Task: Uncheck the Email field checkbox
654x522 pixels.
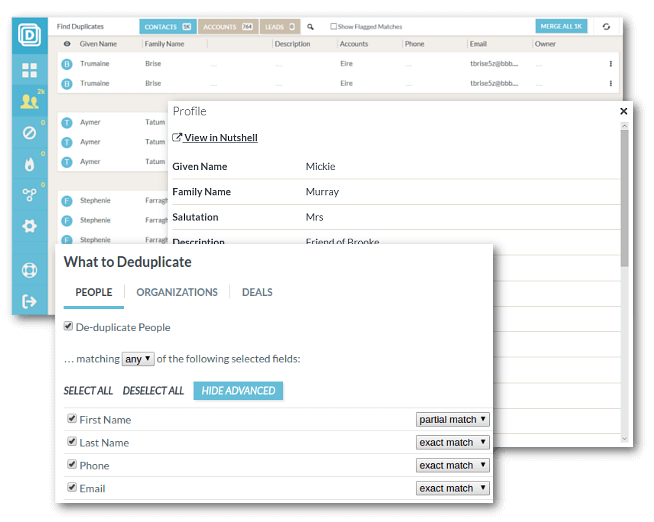Action: (x=72, y=487)
